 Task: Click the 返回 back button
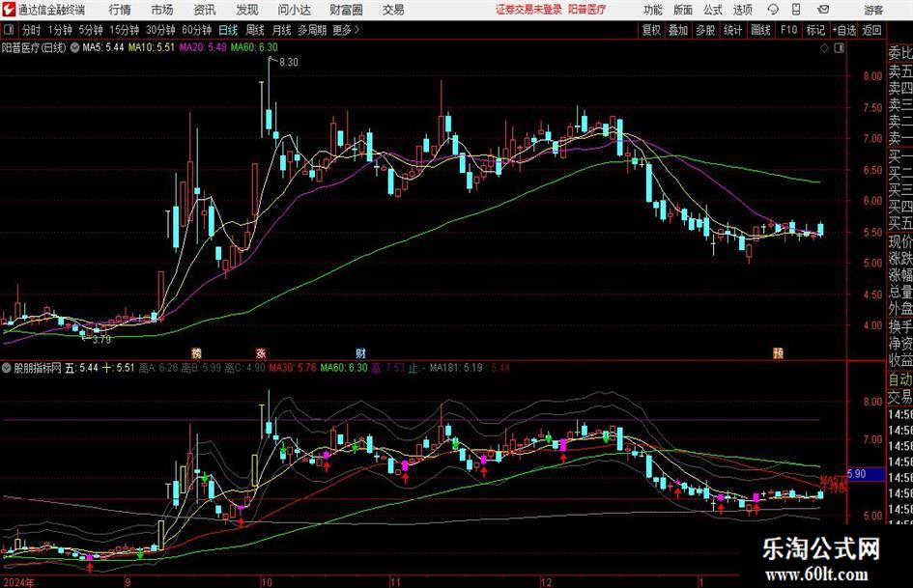871,30
